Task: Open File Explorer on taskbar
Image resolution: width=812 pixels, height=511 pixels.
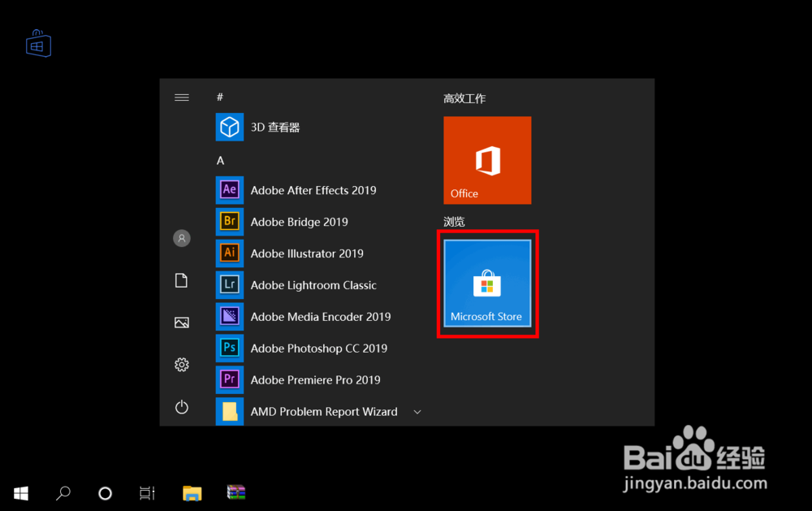Action: pyautogui.click(x=192, y=493)
